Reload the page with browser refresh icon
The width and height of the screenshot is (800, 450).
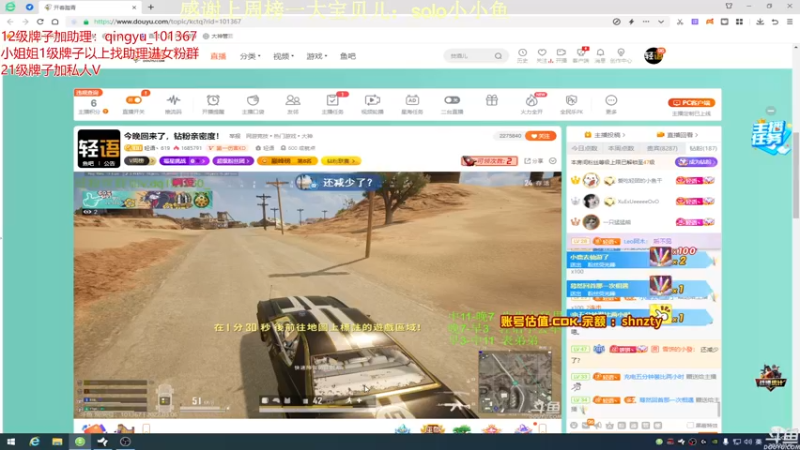coord(40,21)
